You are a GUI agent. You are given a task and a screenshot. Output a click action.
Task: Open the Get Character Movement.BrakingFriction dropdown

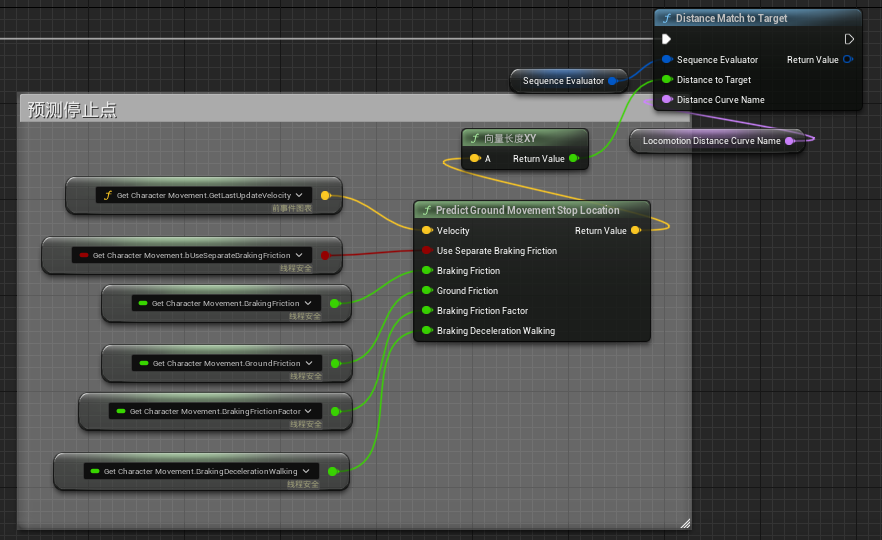coord(226,303)
